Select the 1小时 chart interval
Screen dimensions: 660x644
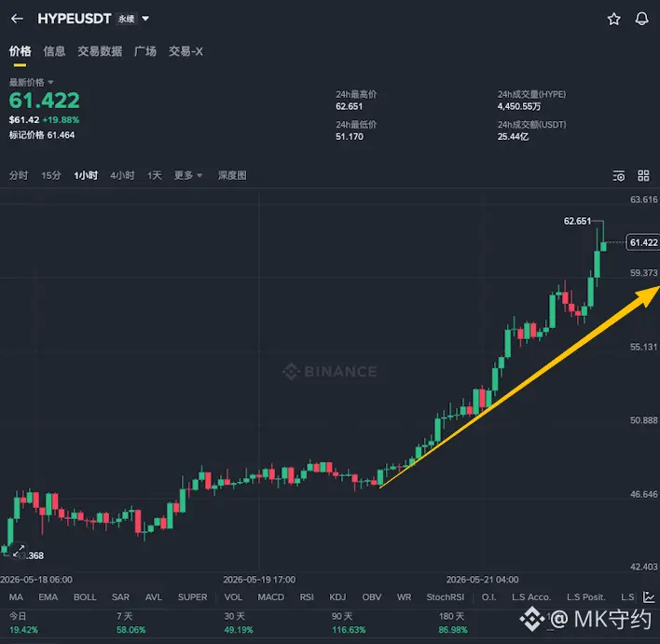point(86,175)
